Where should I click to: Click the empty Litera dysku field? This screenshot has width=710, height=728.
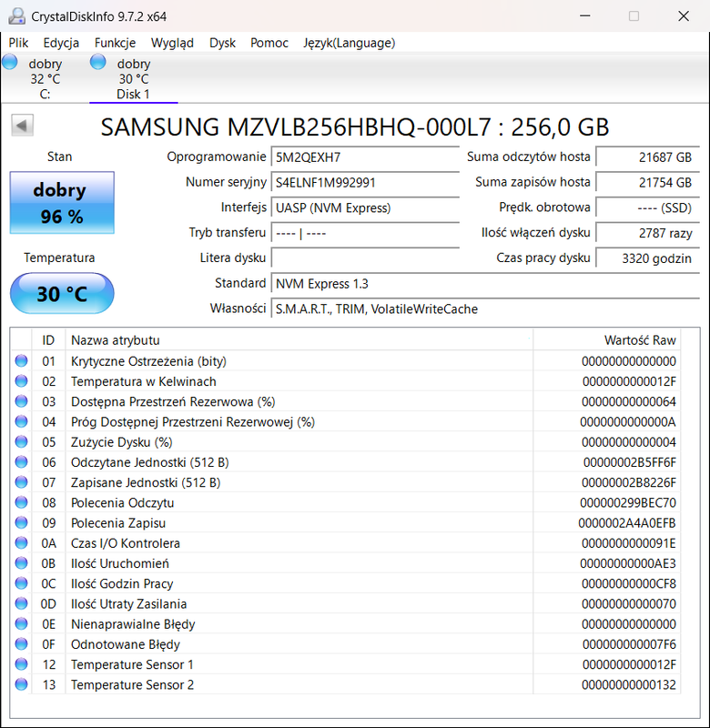click(x=365, y=258)
